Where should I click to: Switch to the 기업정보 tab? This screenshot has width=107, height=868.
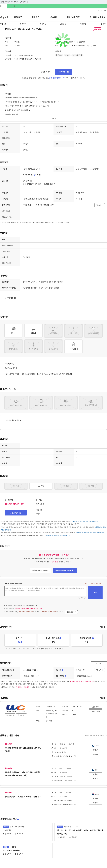click(x=103, y=24)
